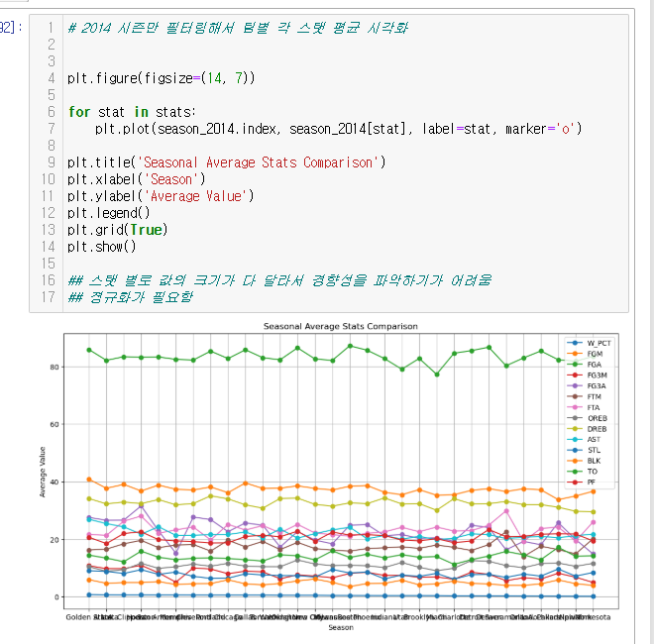The image size is (654, 644).
Task: Click the plt.ylabel('Average Value') code line
Action: coord(161,196)
